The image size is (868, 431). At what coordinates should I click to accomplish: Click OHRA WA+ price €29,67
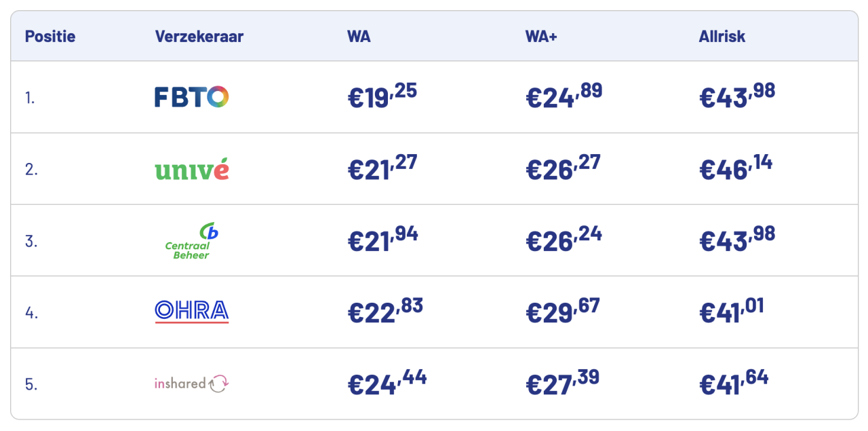tap(563, 312)
